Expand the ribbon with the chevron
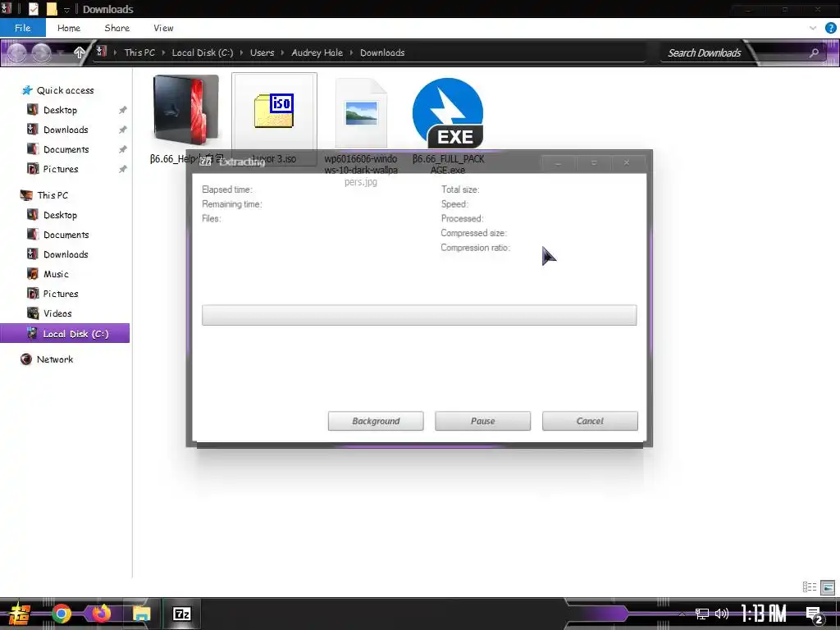Screen dimensions: 840x630 coord(813,28)
